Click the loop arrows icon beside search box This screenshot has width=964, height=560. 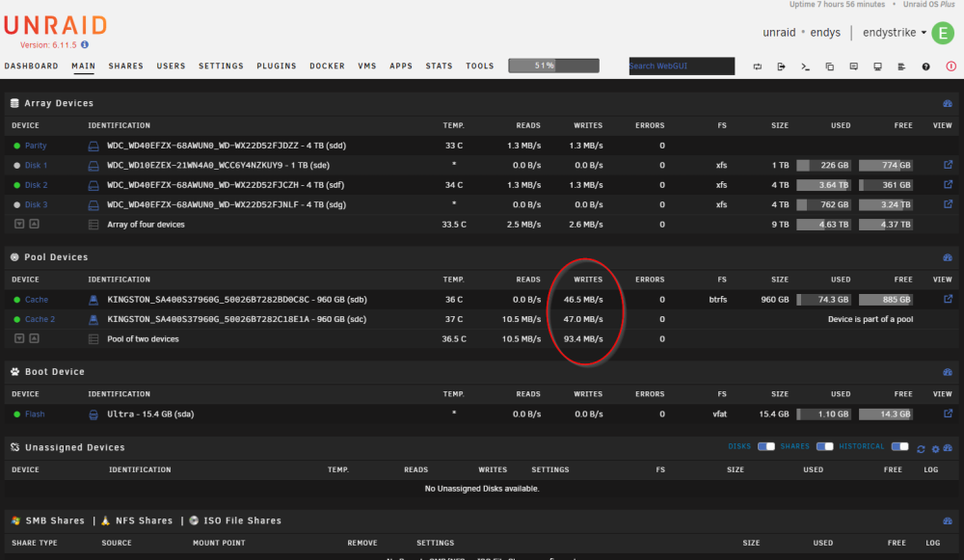(758, 67)
